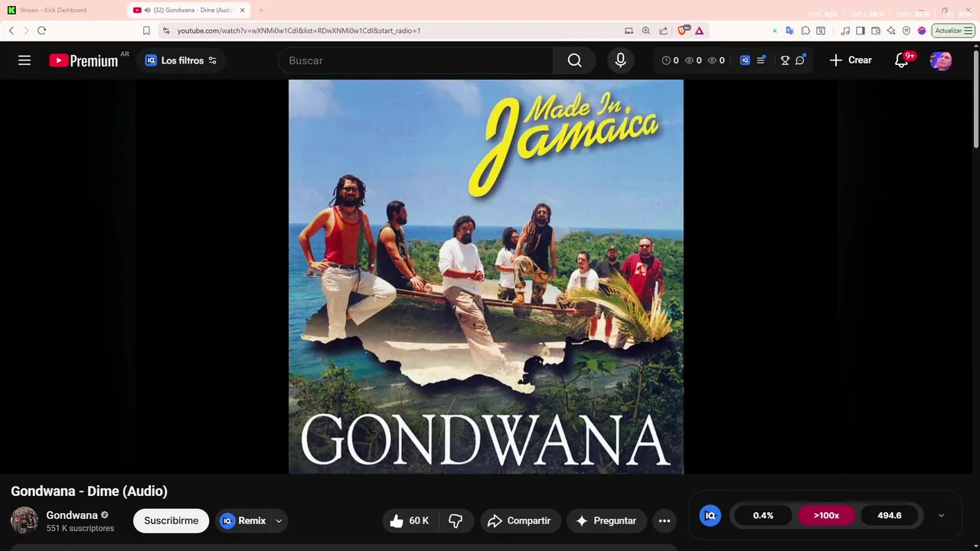This screenshot has width=980, height=551.
Task: Open the music note media control icon
Action: coord(845,31)
